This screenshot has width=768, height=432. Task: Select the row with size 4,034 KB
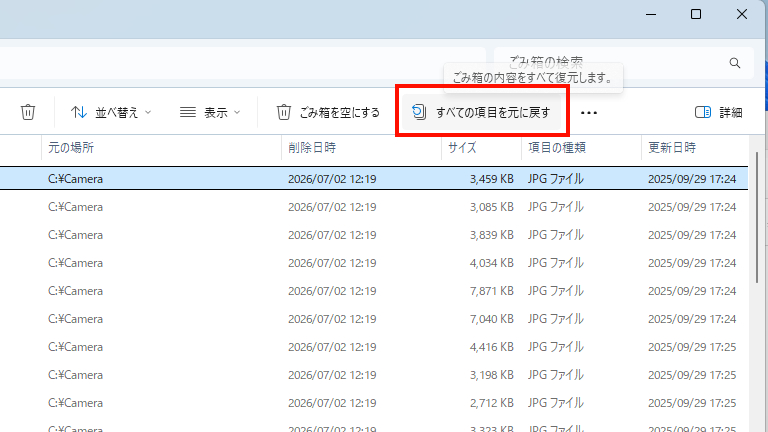(374, 263)
